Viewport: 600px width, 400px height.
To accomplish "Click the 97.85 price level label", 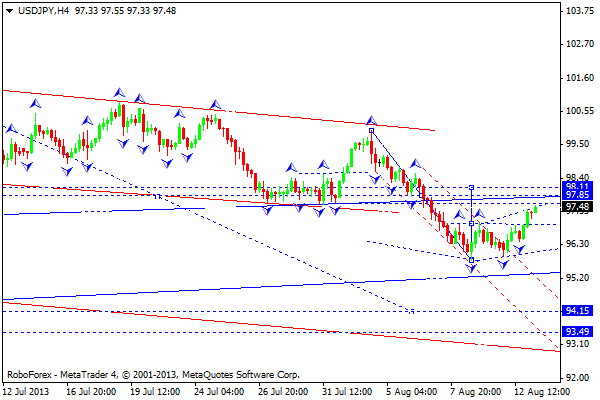I will point(576,196).
